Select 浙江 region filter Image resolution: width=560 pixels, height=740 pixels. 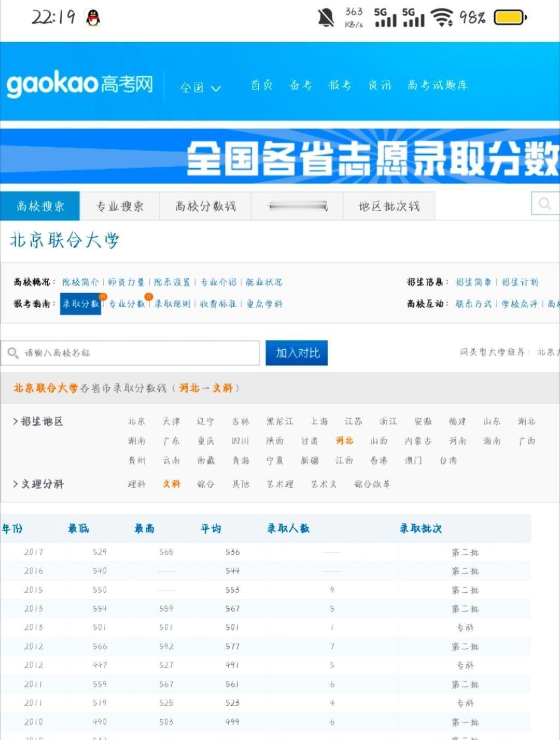pos(388,421)
